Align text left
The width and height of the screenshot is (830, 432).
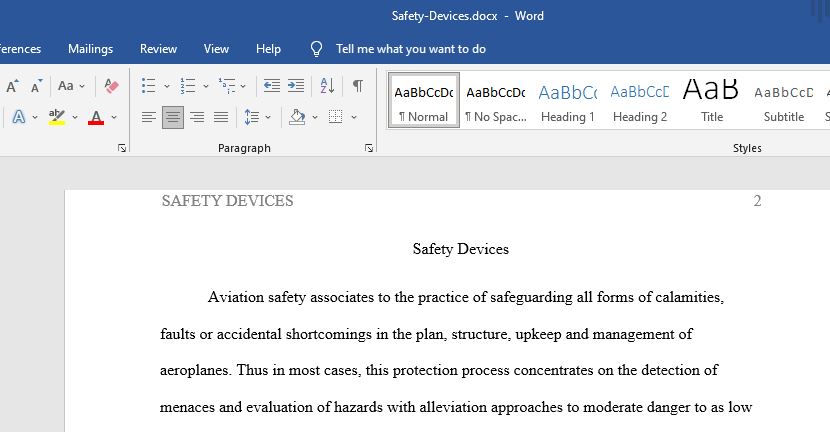[x=149, y=117]
